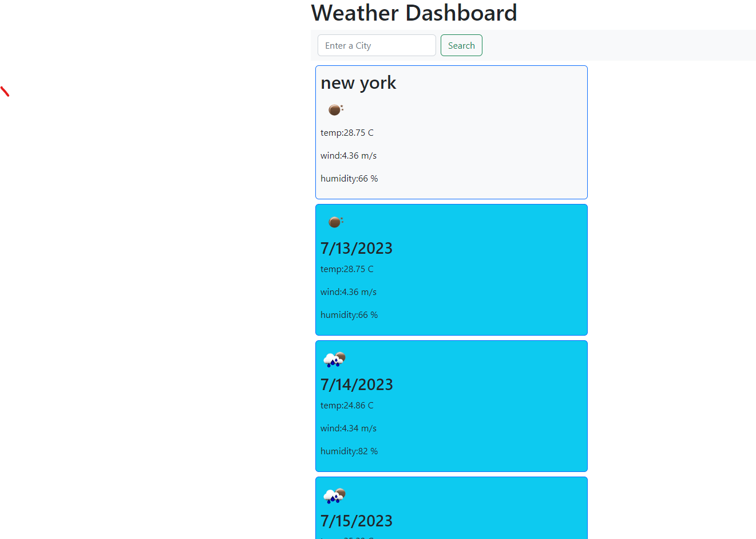This screenshot has height=539, width=756.
Task: Select the current weather card for new york
Action: tap(451, 132)
